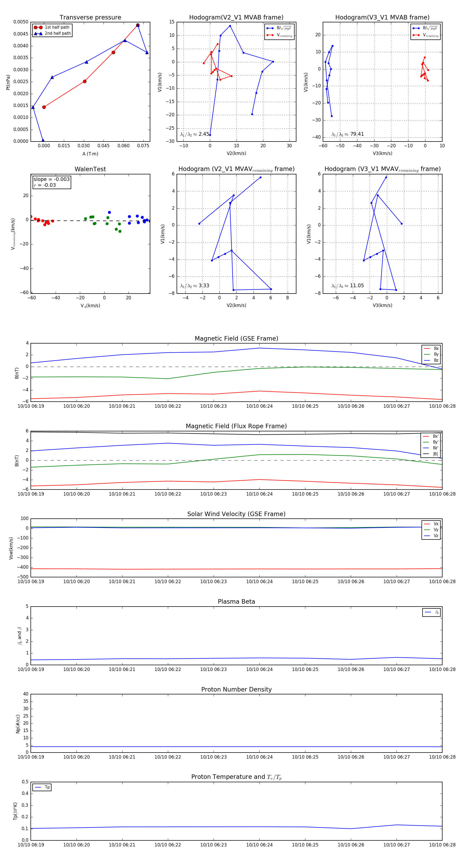This screenshot has width=473, height=868.
Task: Click the "Transverse pressure" plot title
Action: [x=90, y=18]
